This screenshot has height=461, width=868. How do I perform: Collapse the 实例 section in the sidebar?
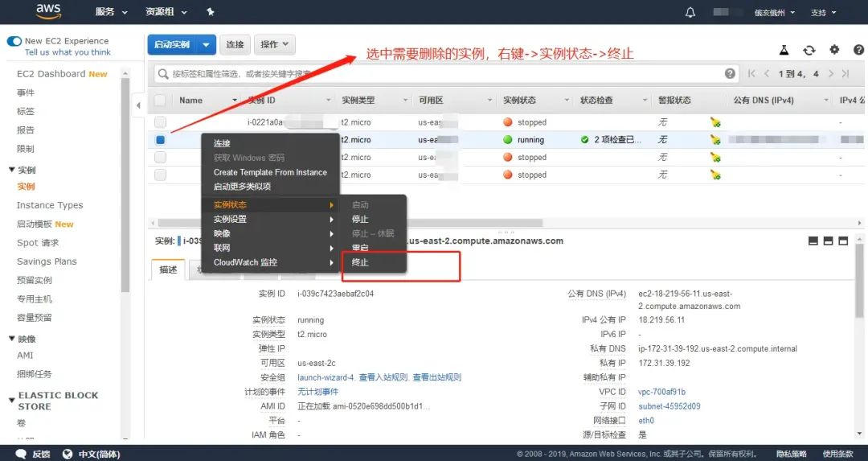(x=12, y=170)
